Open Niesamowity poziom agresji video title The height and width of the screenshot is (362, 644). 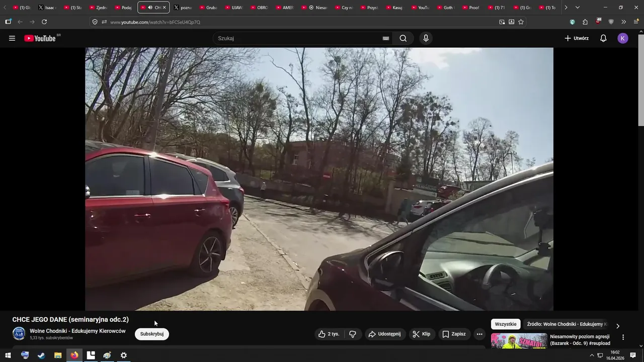[580, 340]
